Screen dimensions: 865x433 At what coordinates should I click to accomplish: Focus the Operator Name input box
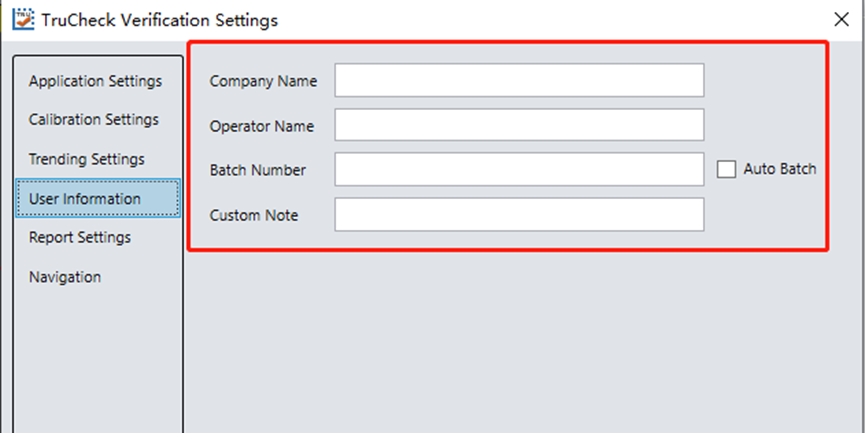(519, 126)
